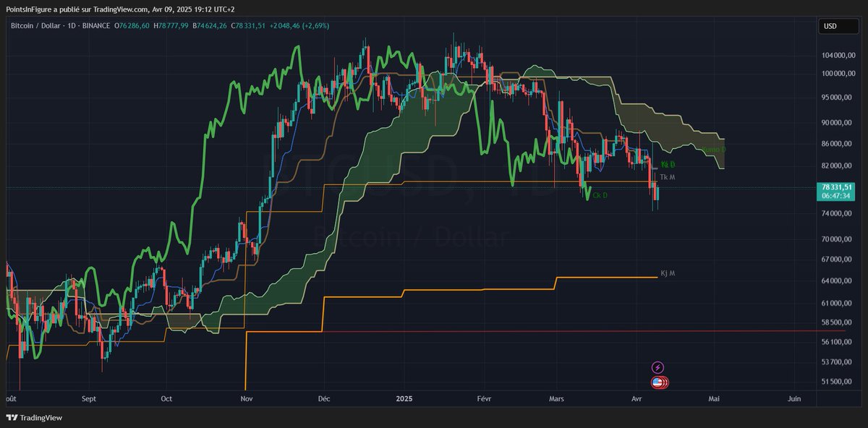Click the close value C78 331,51
868x428 pixels.
click(x=249, y=26)
